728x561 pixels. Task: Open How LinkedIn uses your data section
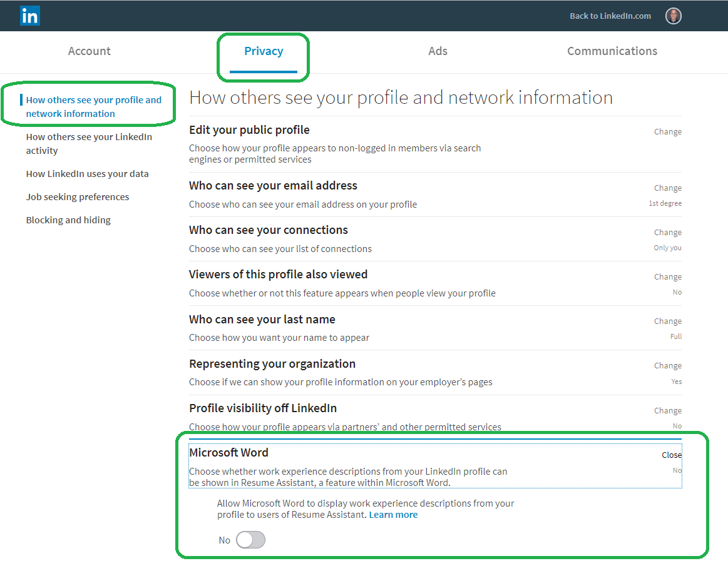(87, 173)
